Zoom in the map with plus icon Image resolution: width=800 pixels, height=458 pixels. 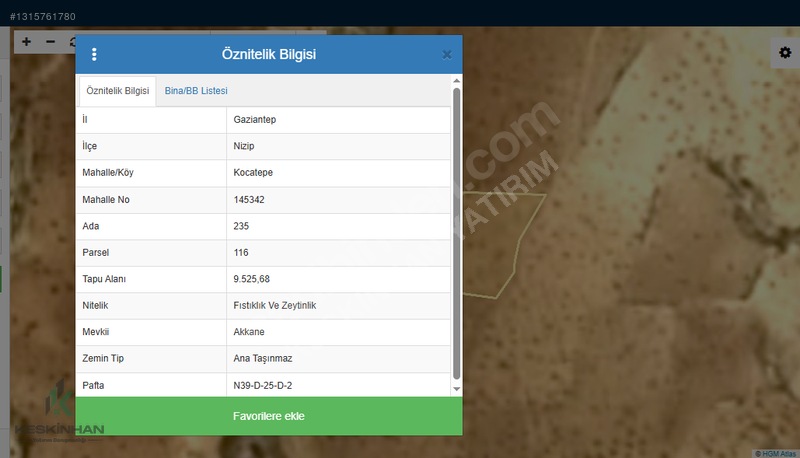point(27,42)
